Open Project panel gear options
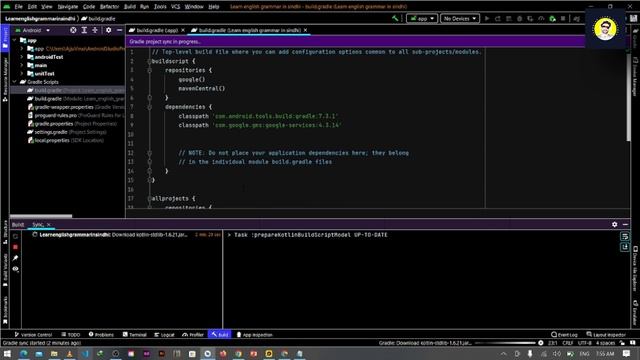This screenshot has width=640, height=360. click(109, 30)
